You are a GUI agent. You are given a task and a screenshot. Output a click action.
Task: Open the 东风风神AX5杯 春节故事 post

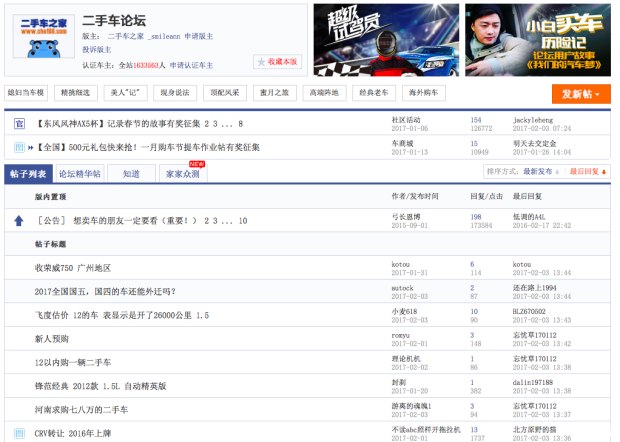point(117,124)
